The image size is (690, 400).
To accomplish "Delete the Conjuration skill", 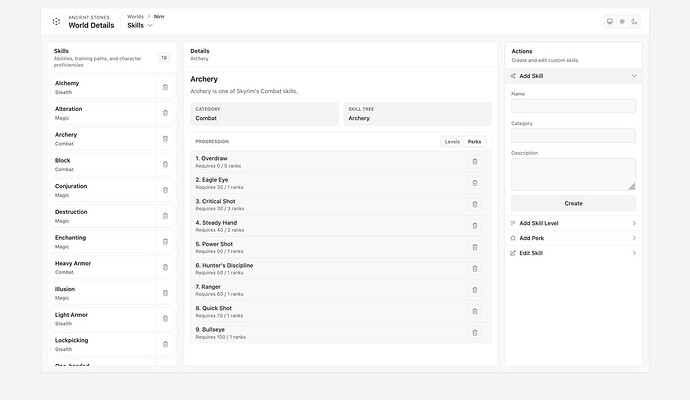I will [x=165, y=190].
